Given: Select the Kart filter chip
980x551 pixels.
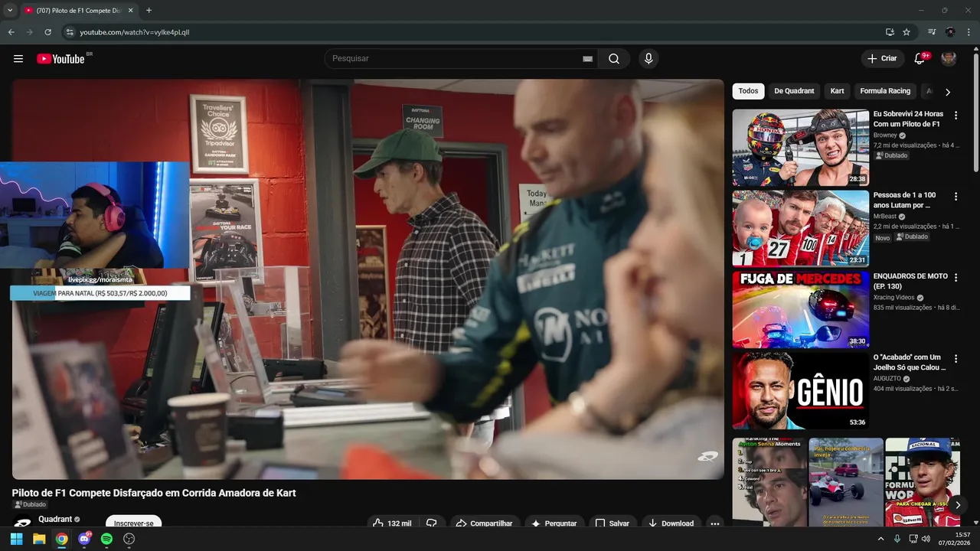Looking at the screenshot, I should pos(838,91).
